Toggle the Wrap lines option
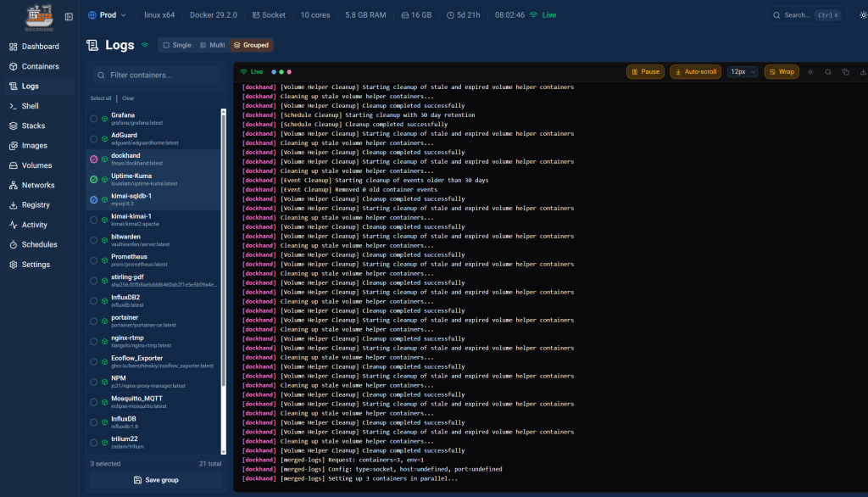This screenshot has height=497, width=868. 782,72
